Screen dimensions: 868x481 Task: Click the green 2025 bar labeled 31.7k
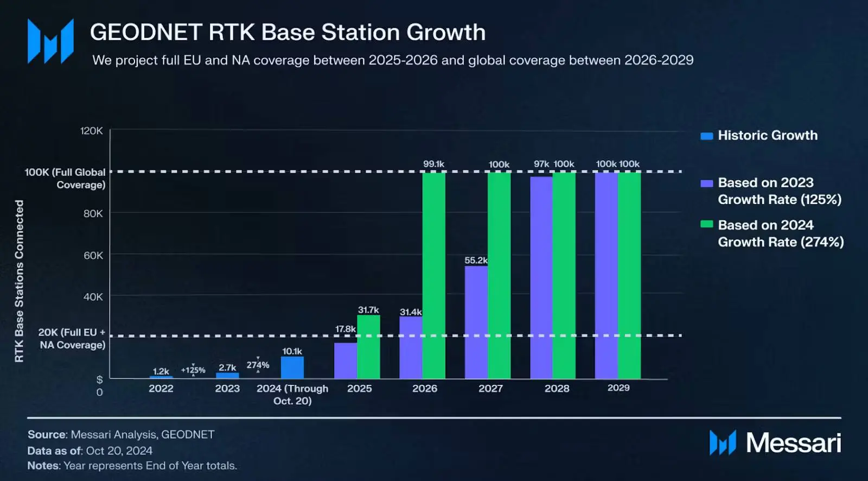[368, 347]
